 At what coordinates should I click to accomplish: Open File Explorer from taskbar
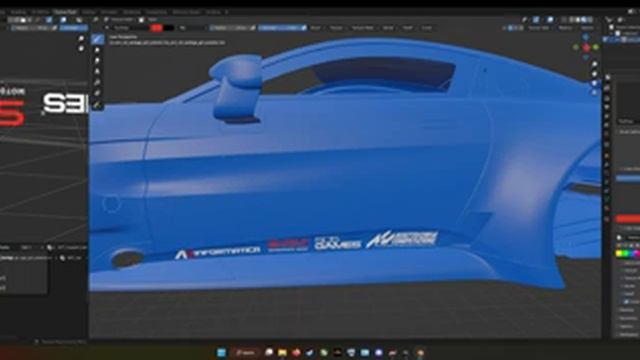point(282,353)
